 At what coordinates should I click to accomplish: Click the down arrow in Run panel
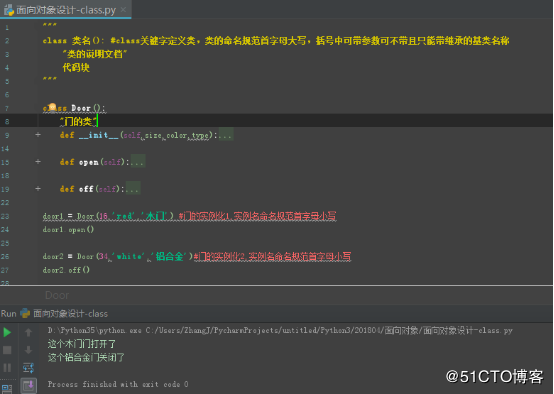tap(29, 350)
